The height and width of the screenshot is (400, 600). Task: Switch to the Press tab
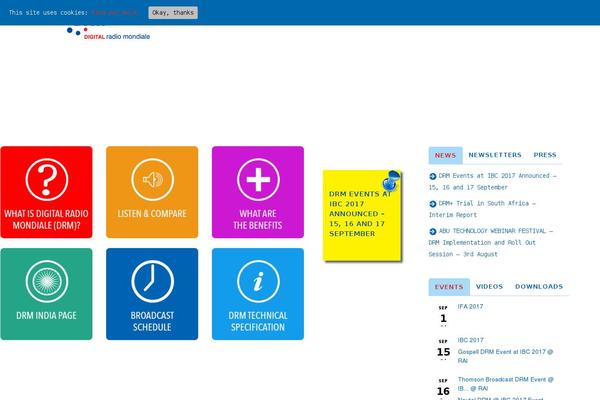pyautogui.click(x=545, y=155)
